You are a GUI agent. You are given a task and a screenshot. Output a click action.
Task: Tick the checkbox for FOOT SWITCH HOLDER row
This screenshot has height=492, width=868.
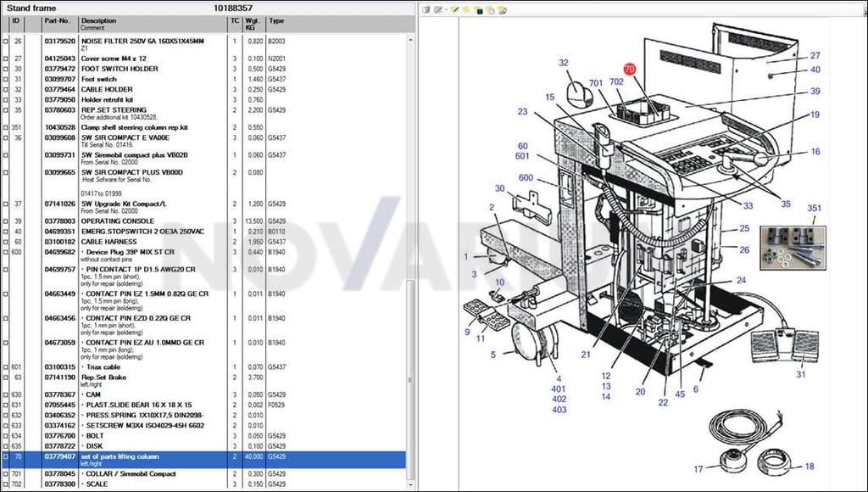tap(6, 70)
